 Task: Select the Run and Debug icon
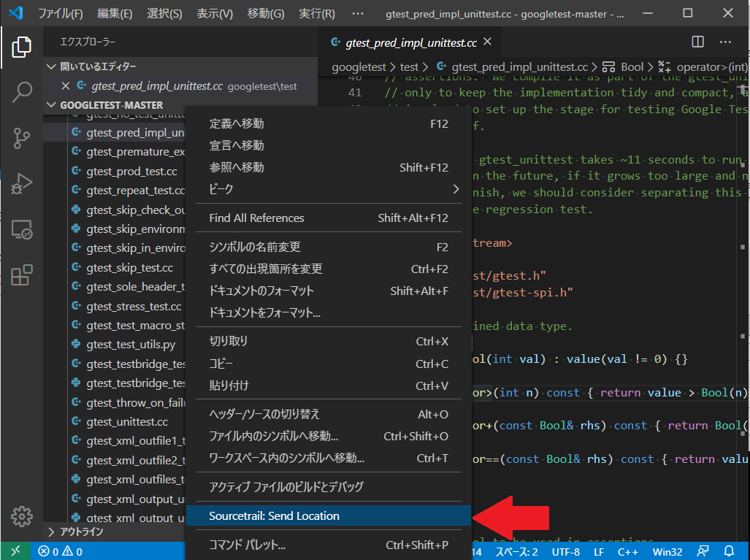pos(22,184)
